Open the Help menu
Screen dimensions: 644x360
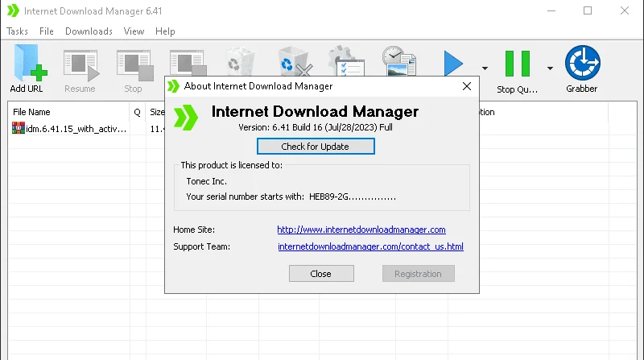point(165,31)
